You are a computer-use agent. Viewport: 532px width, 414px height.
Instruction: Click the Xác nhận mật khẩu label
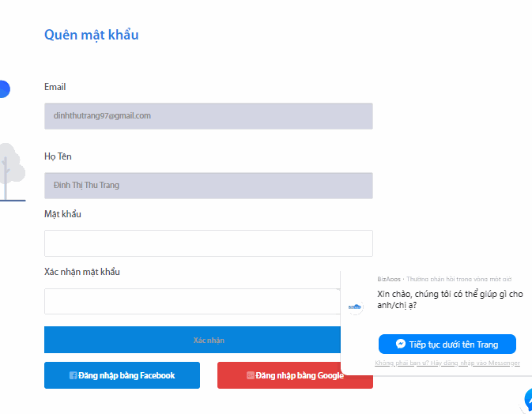tap(82, 272)
